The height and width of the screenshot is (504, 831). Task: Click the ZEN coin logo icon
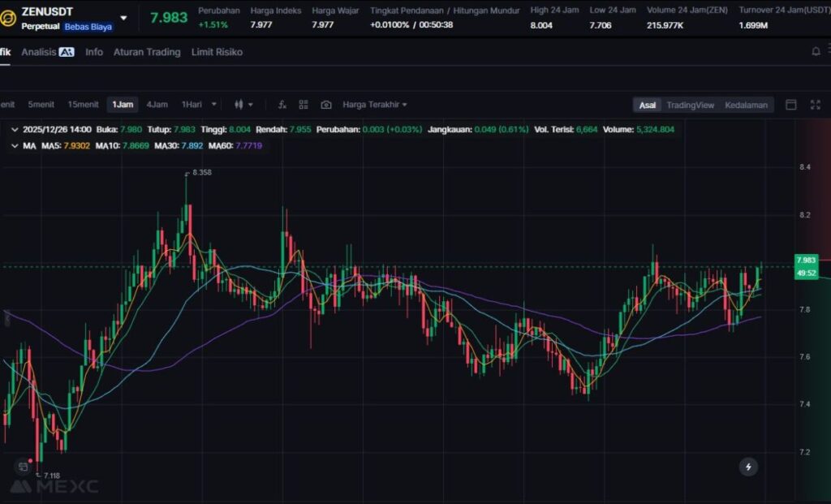tap(8, 19)
